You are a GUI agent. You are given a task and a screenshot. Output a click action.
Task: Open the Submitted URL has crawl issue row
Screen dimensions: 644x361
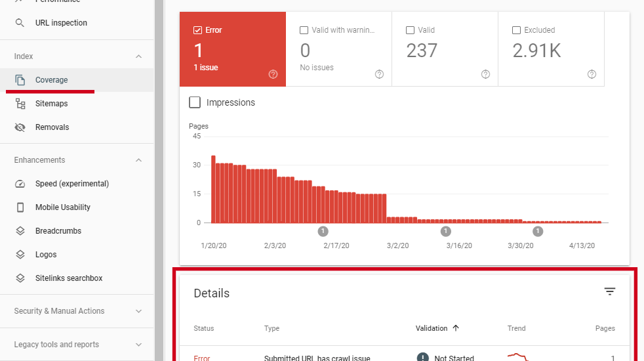(x=317, y=358)
